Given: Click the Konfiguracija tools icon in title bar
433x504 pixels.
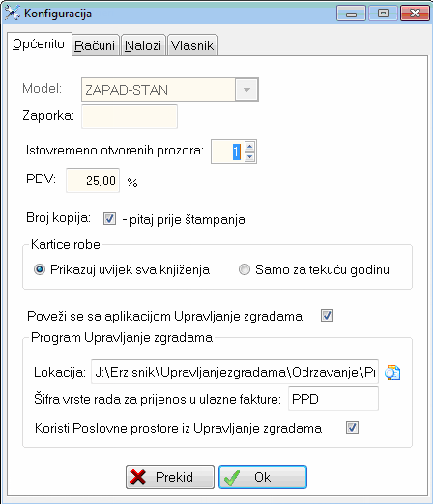Looking at the screenshot, I should click(13, 14).
